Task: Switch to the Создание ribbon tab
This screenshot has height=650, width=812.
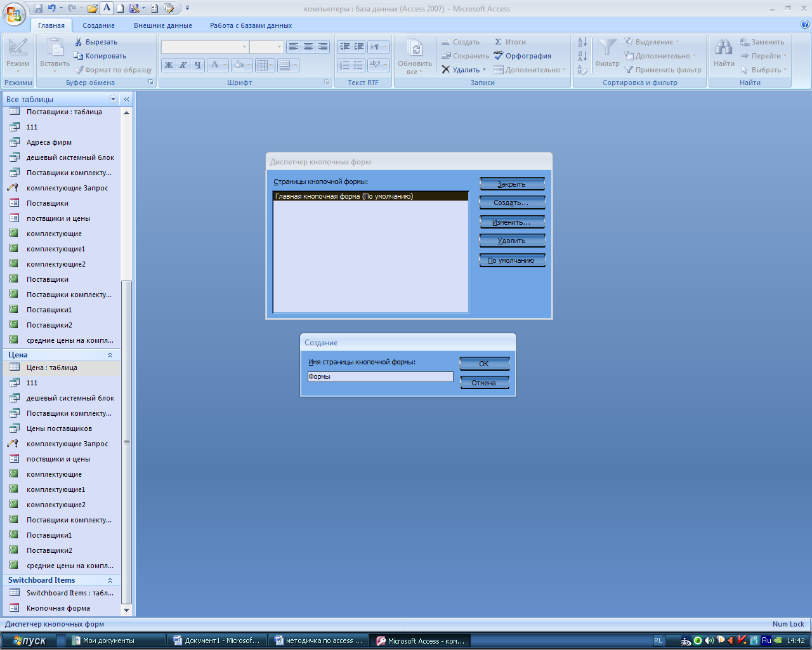Action: coord(98,25)
